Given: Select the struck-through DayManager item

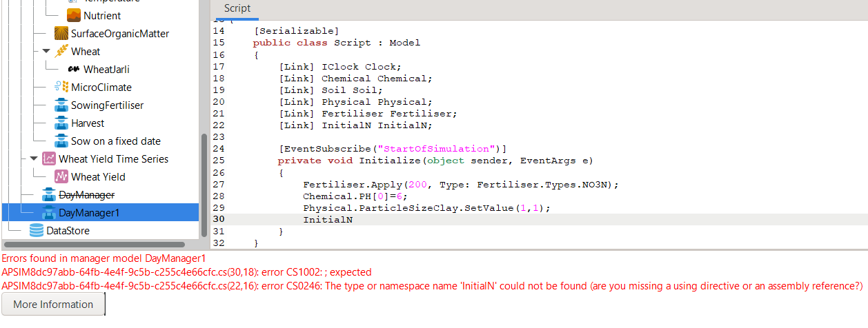Looking at the screenshot, I should [87, 194].
